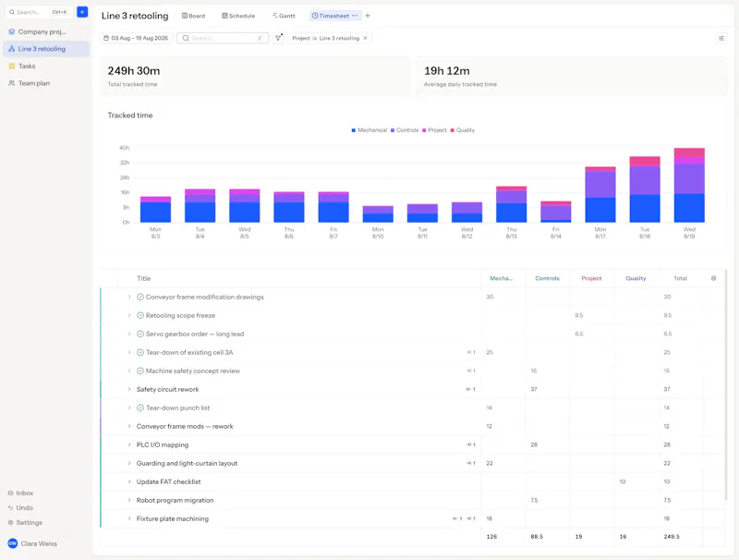The width and height of the screenshot is (739, 560).
Task: Open table column settings gear
Action: pos(713,278)
